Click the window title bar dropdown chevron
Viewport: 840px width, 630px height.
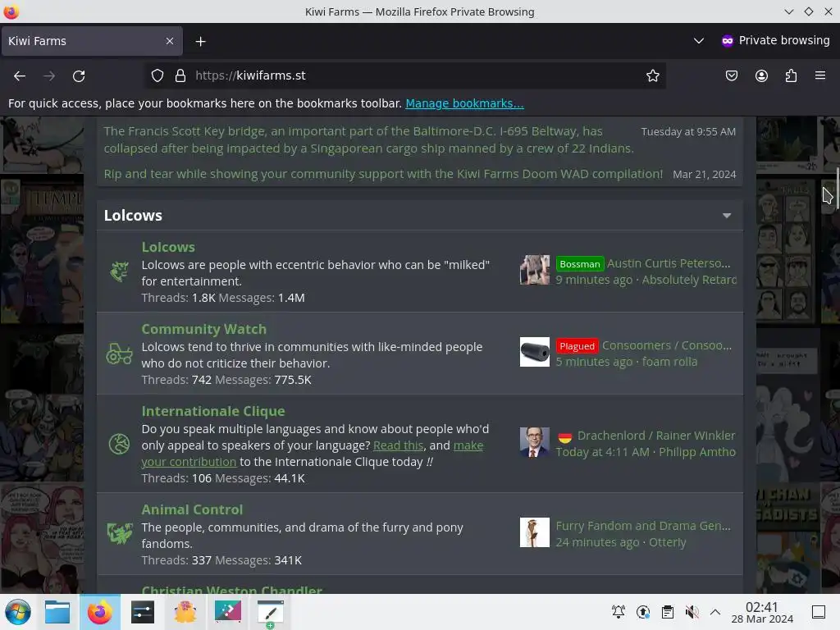pos(788,11)
